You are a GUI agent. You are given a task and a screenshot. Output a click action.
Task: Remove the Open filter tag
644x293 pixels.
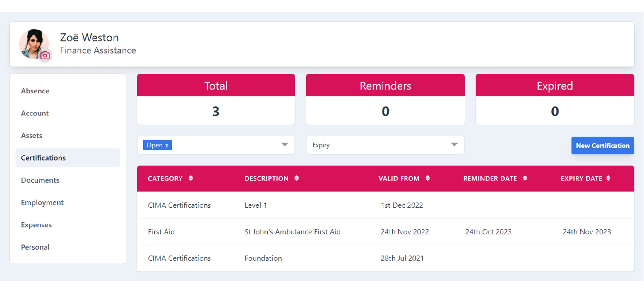(167, 145)
